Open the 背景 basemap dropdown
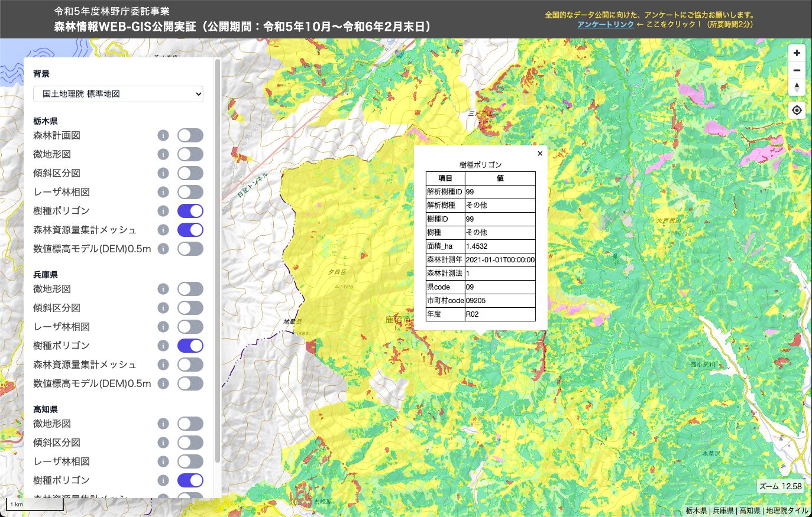The height and width of the screenshot is (517, 812). click(118, 94)
